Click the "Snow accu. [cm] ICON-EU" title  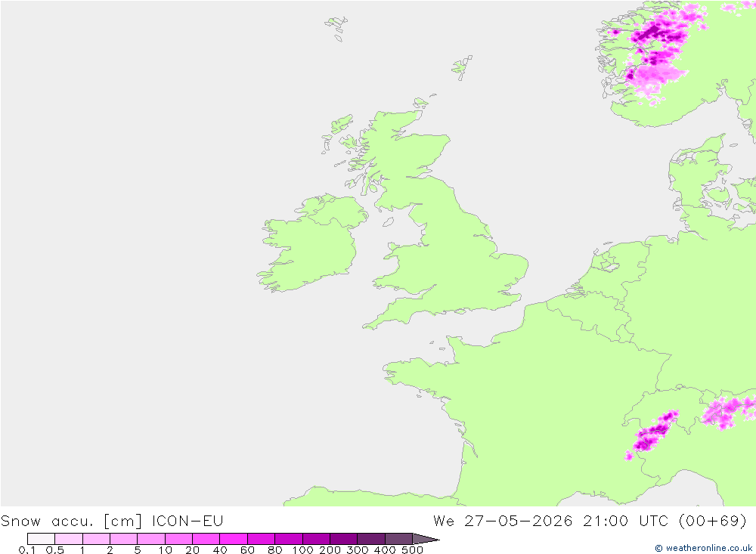pyautogui.click(x=112, y=522)
